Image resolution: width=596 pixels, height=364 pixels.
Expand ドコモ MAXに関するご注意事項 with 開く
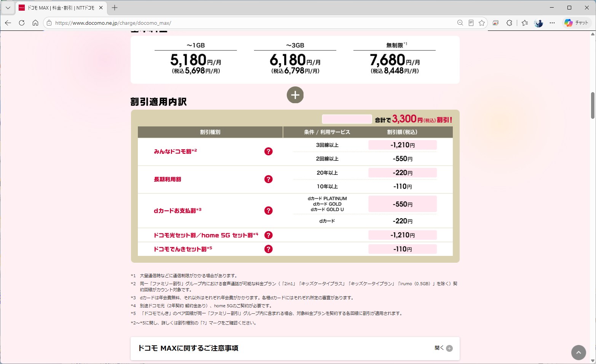click(444, 348)
